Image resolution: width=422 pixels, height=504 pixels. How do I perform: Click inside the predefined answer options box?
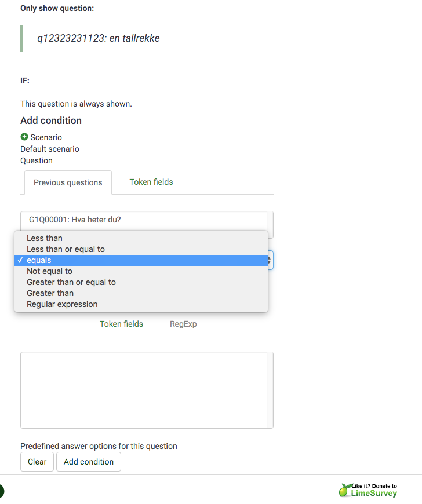click(143, 390)
